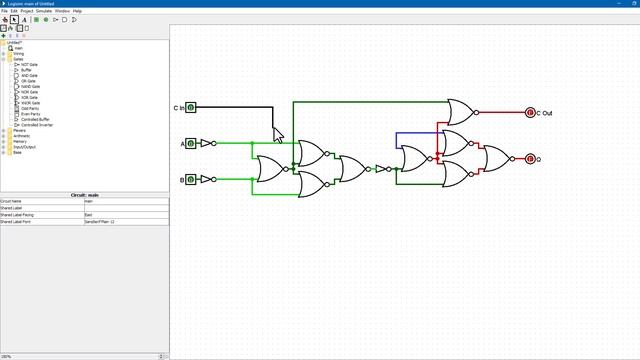
Task: Click the C In input pin
Action: click(x=191, y=108)
